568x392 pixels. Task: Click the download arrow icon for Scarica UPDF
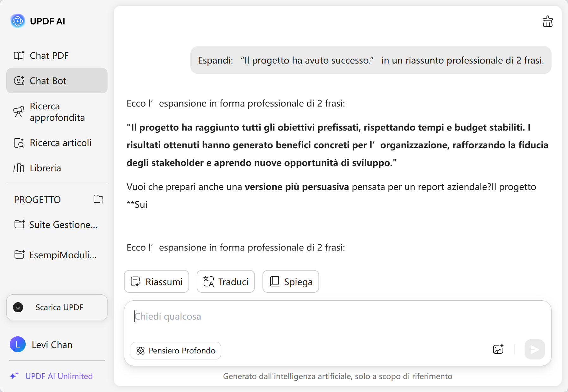coord(18,307)
